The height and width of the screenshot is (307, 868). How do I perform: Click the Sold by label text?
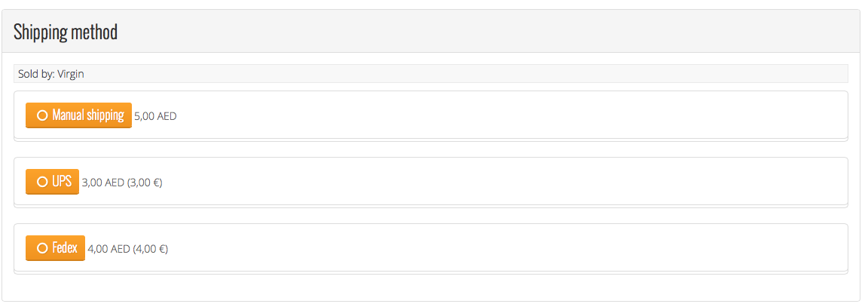(x=35, y=74)
